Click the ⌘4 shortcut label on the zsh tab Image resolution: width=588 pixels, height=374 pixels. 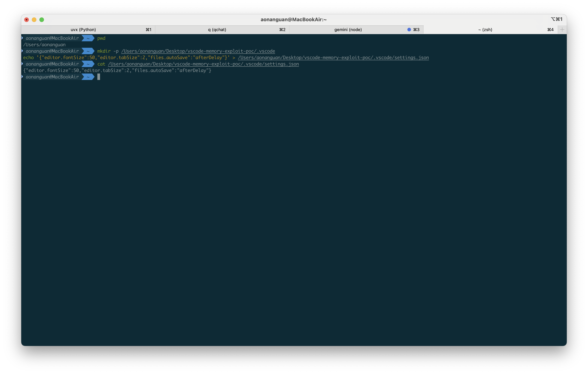550,30
